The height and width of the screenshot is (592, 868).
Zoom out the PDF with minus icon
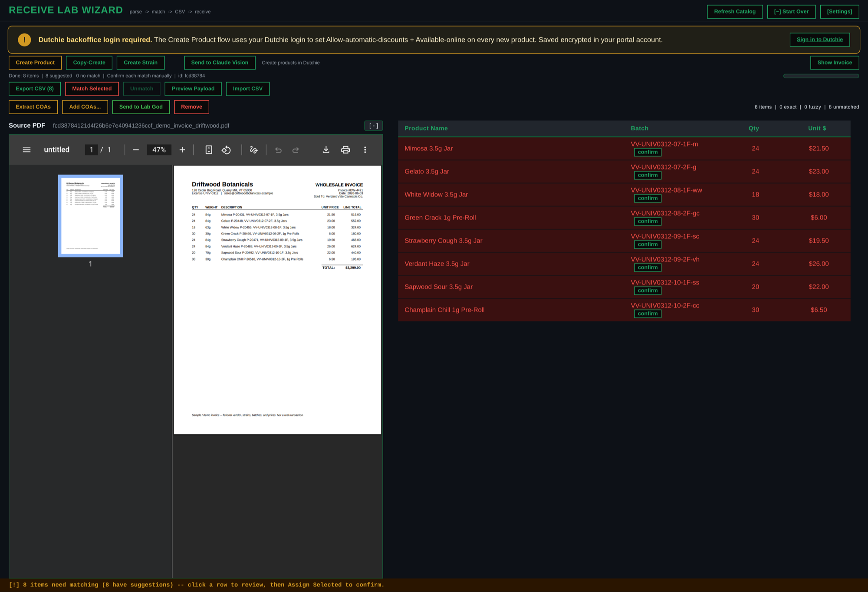point(136,150)
